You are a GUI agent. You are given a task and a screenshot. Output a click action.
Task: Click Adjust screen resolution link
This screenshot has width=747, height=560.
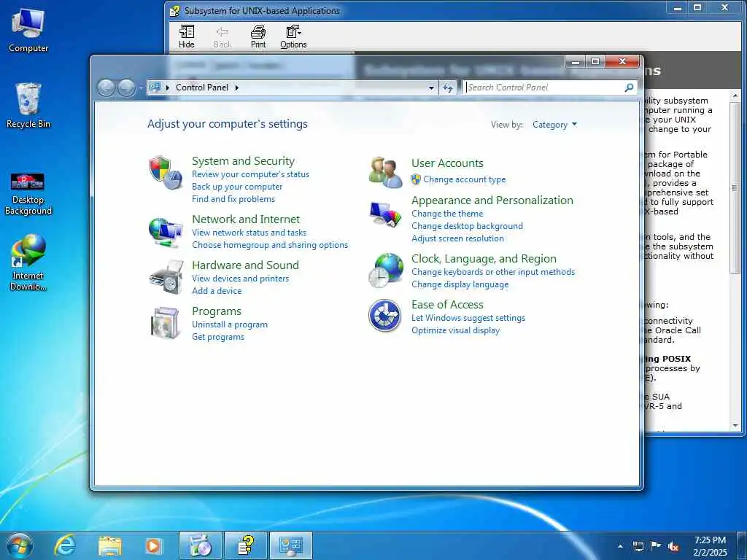pos(458,238)
